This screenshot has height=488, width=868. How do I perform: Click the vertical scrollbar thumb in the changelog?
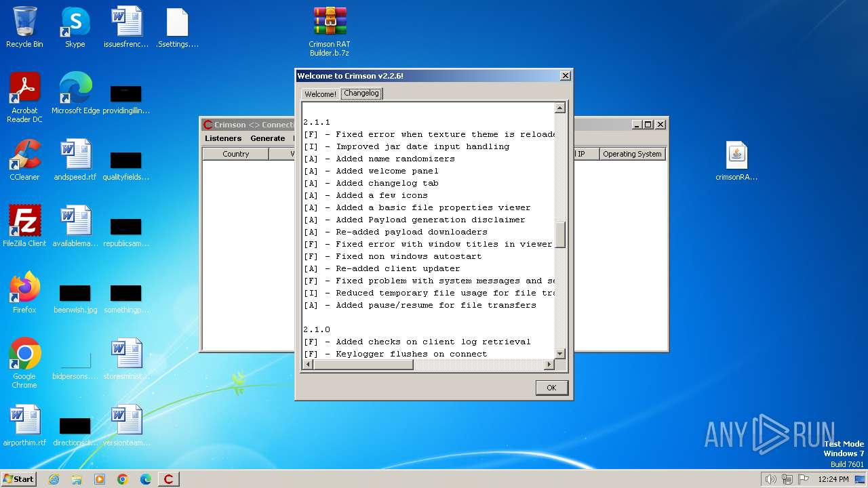pos(560,235)
